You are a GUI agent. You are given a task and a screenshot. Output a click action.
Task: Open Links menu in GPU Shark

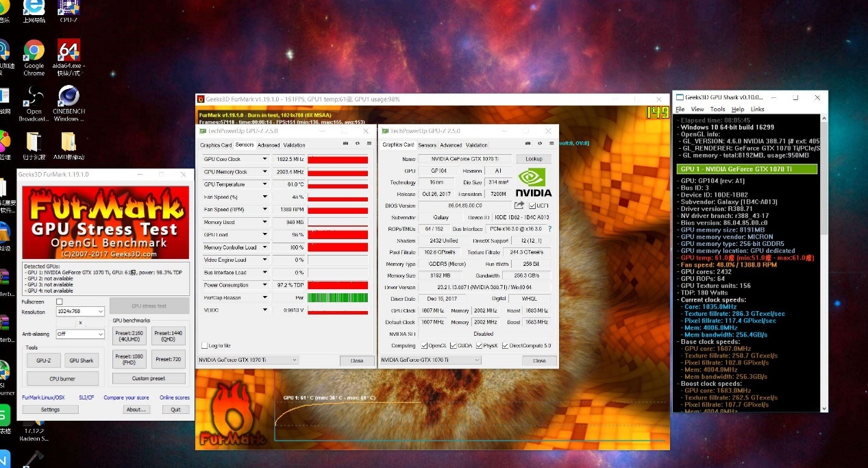click(x=757, y=109)
